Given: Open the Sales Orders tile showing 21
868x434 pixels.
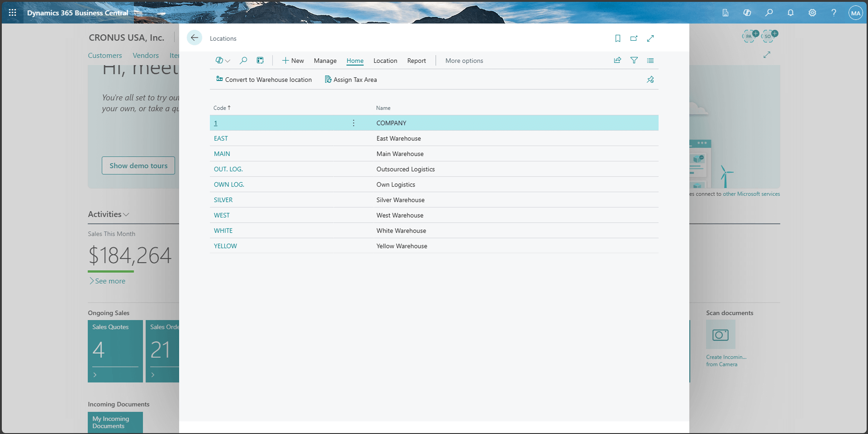Looking at the screenshot, I should (163, 351).
